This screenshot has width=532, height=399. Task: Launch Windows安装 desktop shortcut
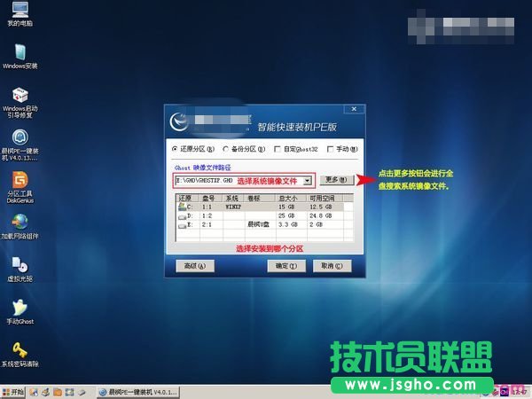click(20, 51)
